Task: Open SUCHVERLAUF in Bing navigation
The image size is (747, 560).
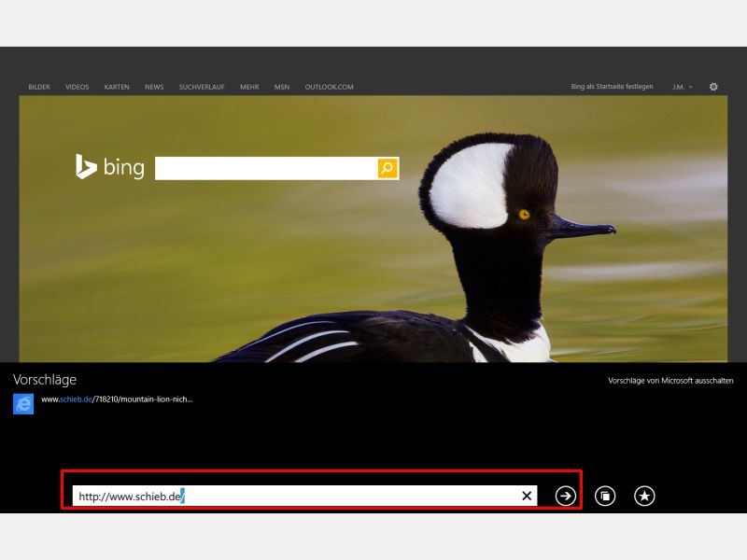Action: pos(202,87)
